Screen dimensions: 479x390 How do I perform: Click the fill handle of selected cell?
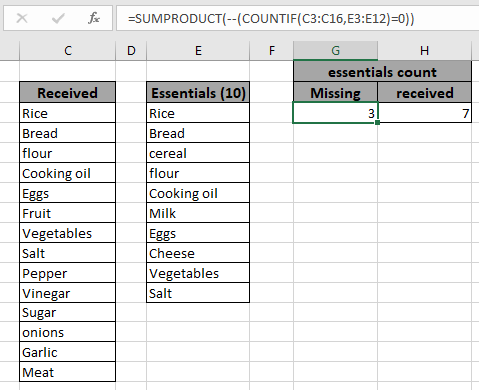[377, 123]
